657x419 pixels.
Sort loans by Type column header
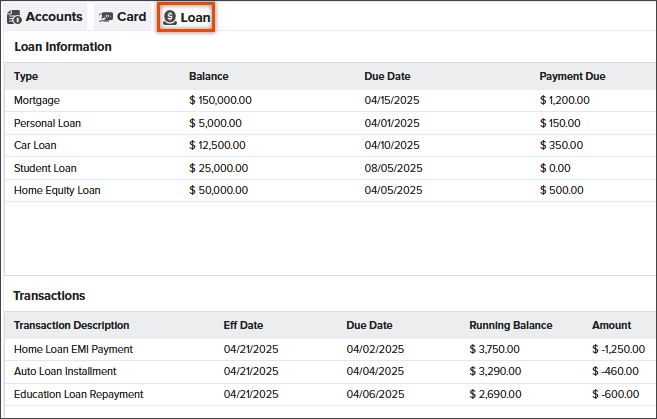tap(26, 76)
